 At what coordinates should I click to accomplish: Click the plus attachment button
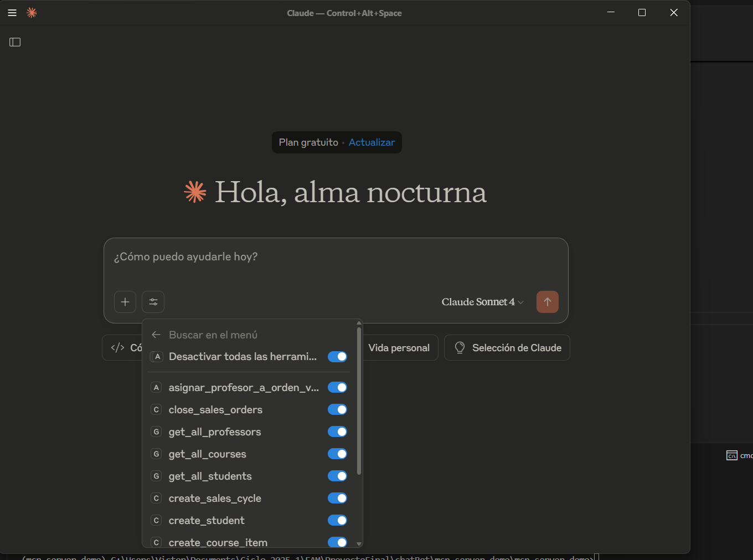click(125, 302)
